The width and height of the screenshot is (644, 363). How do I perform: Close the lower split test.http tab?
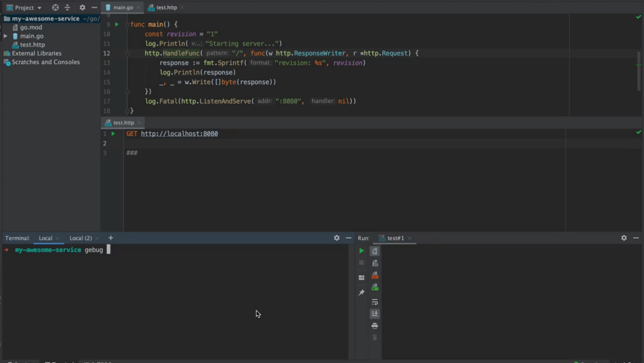point(139,123)
